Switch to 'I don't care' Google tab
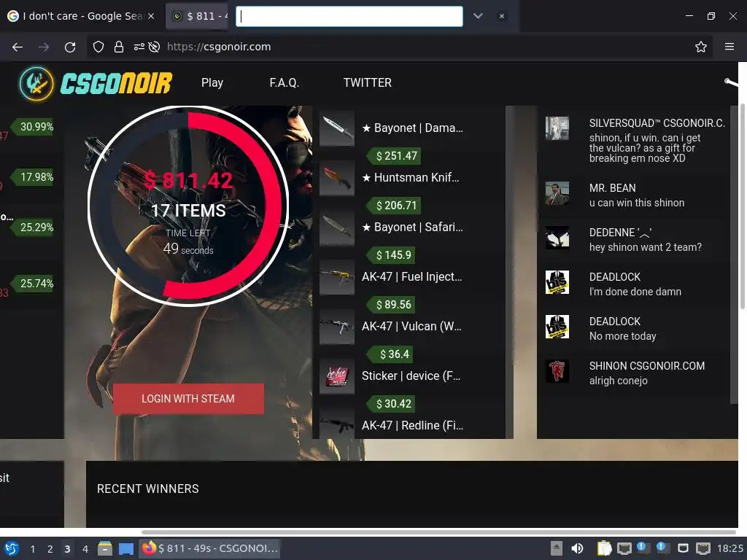 81,16
